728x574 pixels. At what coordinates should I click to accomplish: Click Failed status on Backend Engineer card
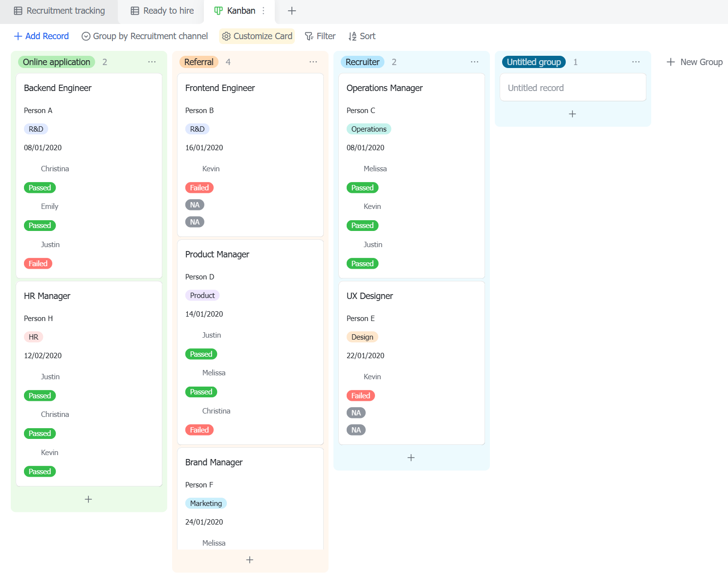click(38, 264)
